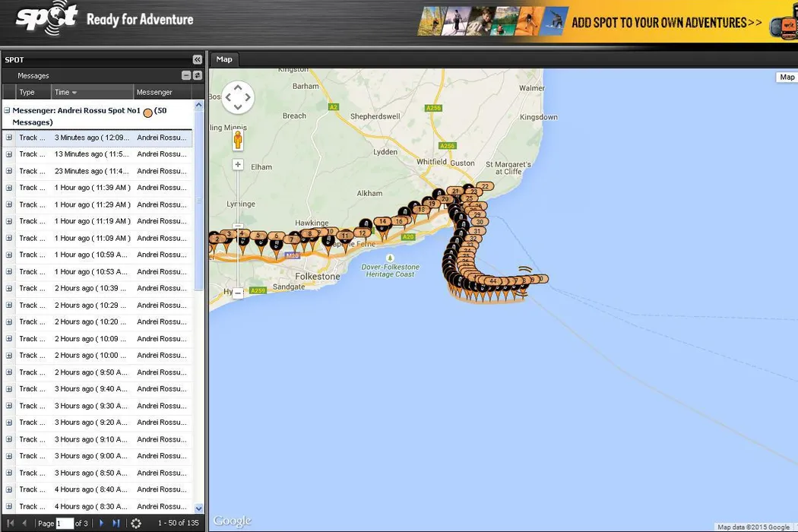Click the map zoom slider handle
This screenshot has width=798, height=532.
point(238,226)
